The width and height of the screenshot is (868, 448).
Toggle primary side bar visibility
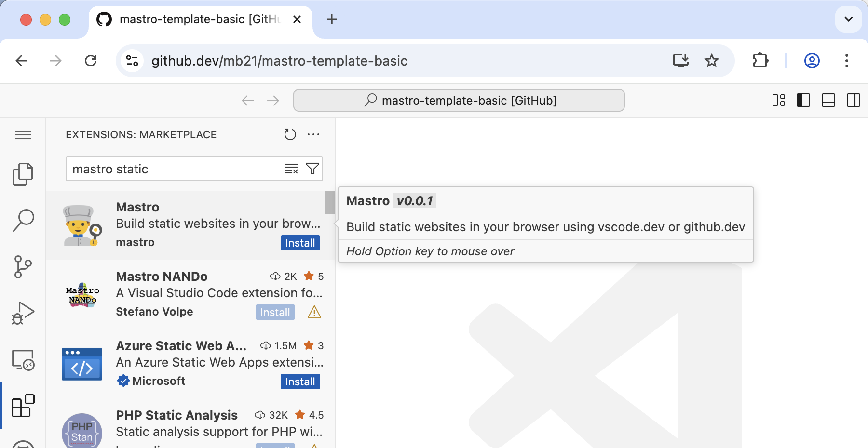coord(803,100)
